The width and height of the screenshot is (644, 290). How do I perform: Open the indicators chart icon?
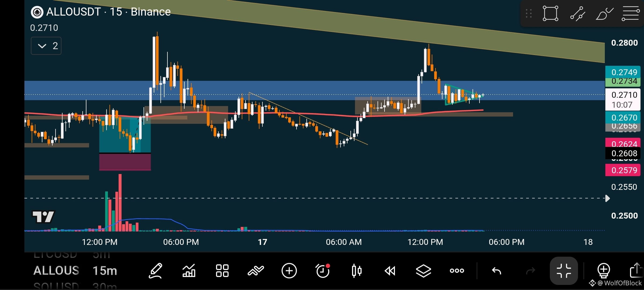(x=189, y=270)
